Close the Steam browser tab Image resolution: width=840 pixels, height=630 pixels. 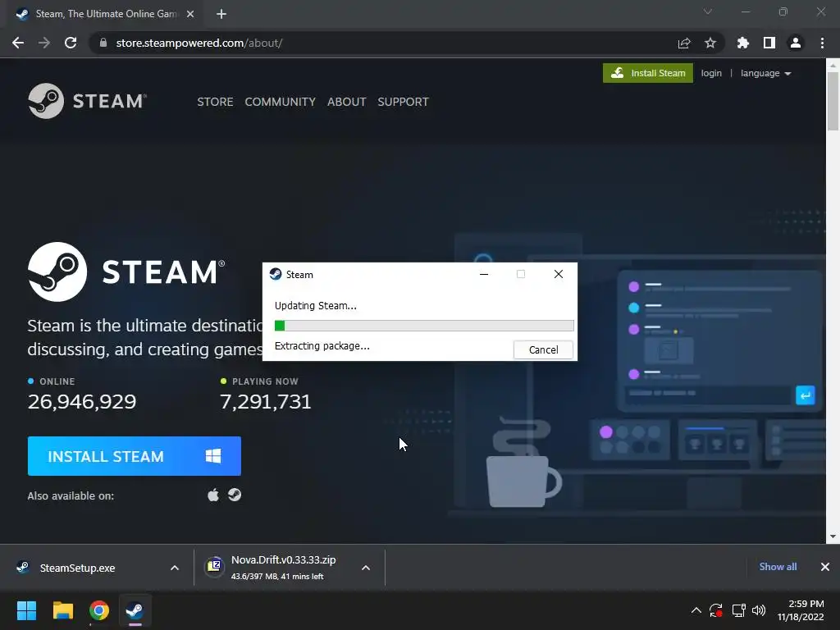point(190,14)
